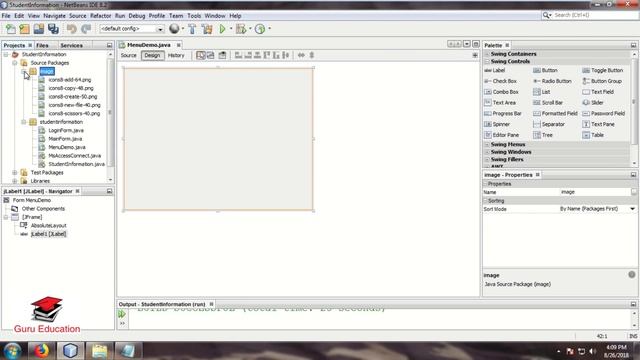Select MsAccessConnect.java in project tree
The width and height of the screenshot is (640, 360).
click(74, 156)
